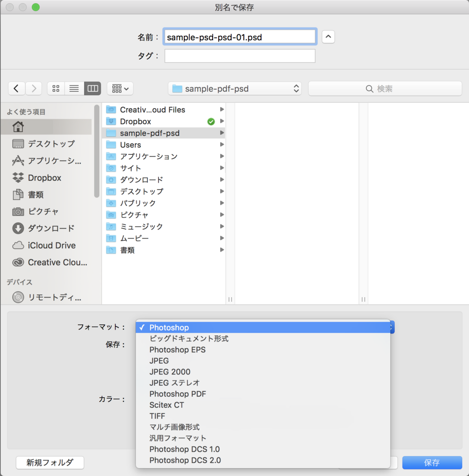Select デスクトップ folder in column list
Viewport: 469px width, 476px height.
click(164, 192)
